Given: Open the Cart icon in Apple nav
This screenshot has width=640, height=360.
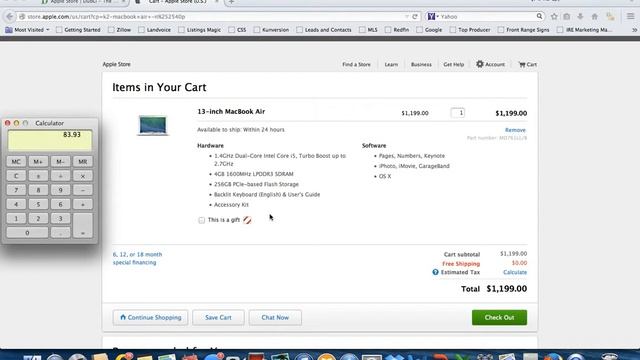Looking at the screenshot, I should pos(528,64).
